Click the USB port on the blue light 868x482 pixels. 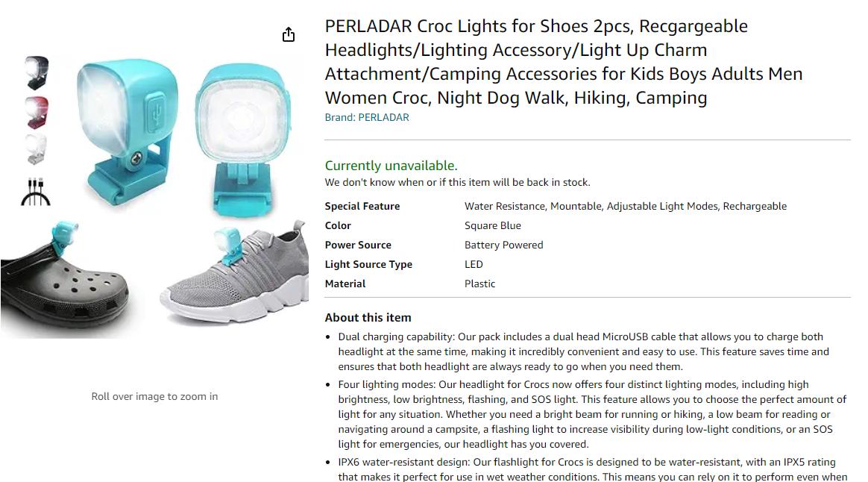pyautogui.click(x=156, y=114)
